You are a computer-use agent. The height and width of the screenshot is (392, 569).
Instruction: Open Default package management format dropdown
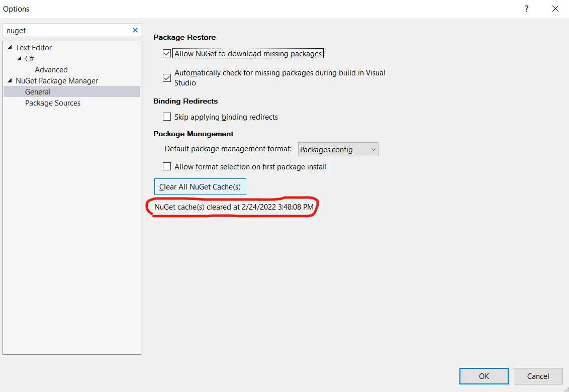tap(338, 149)
